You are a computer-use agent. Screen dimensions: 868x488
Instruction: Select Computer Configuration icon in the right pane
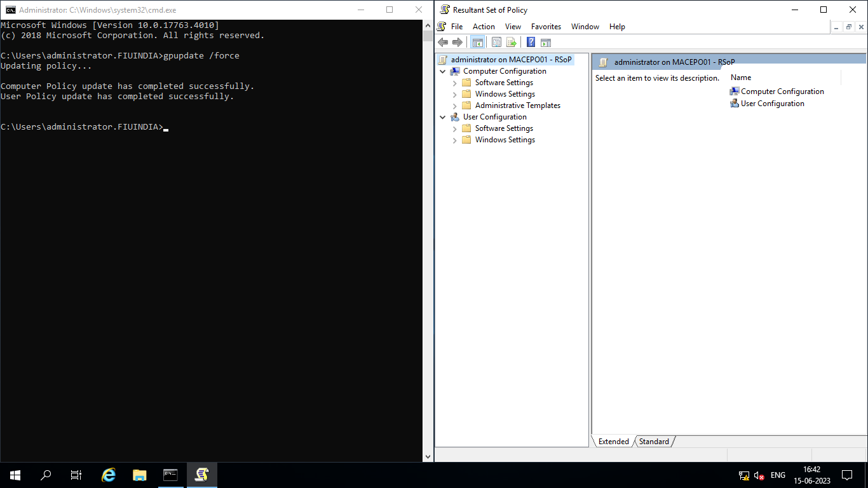[x=735, y=91]
